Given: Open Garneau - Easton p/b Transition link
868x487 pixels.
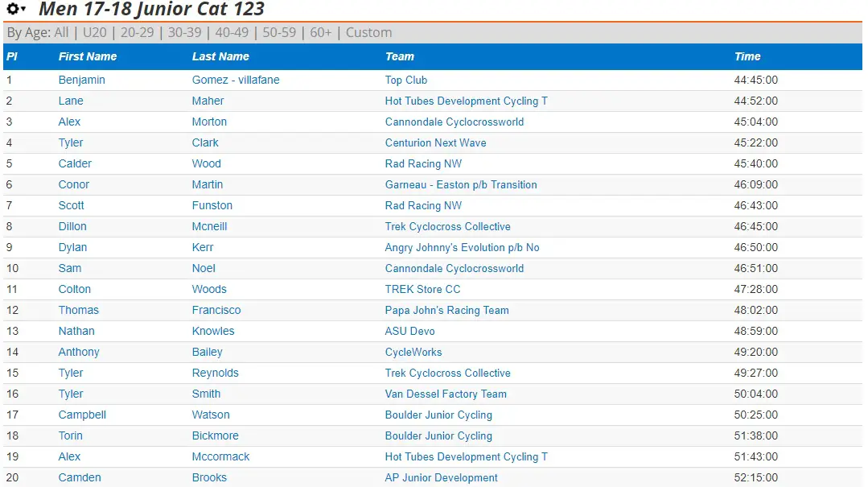Looking at the screenshot, I should 461,184.
